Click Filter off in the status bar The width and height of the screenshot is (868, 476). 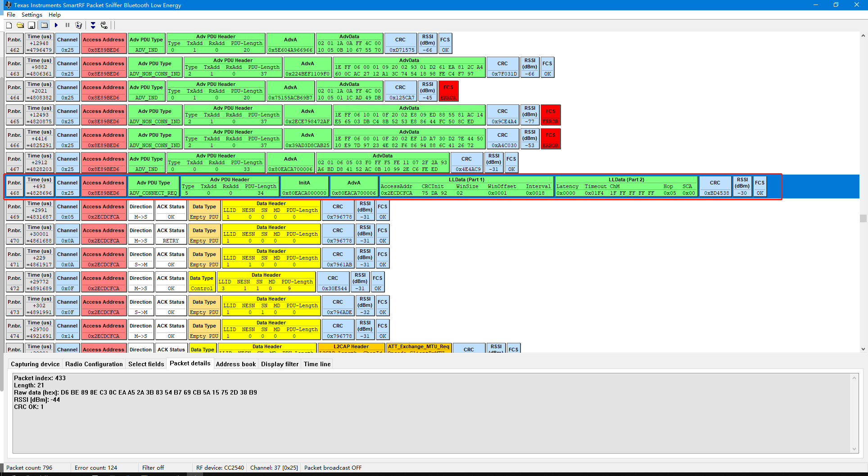(153, 467)
